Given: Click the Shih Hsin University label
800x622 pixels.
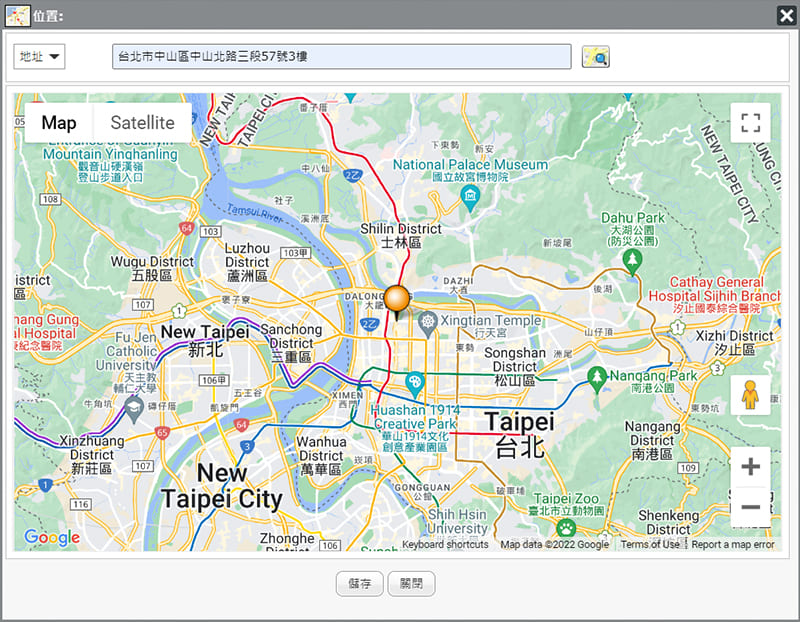Looking at the screenshot, I should tap(457, 521).
